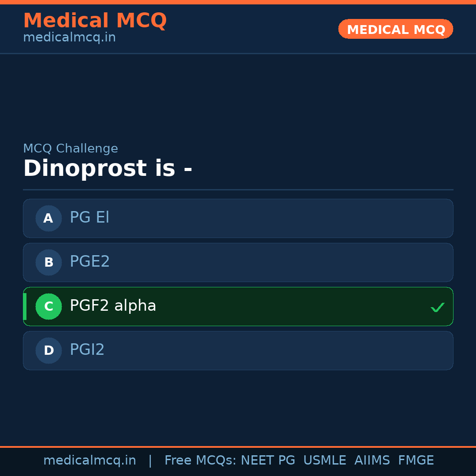The height and width of the screenshot is (476, 476).
Task: Click "FMGE" in the footer
Action: [416, 461]
